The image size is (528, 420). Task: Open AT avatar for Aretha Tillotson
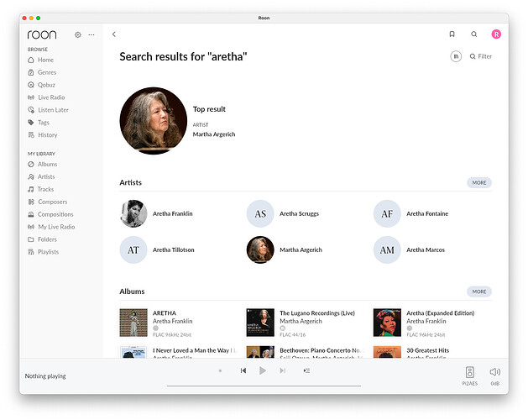click(x=133, y=249)
